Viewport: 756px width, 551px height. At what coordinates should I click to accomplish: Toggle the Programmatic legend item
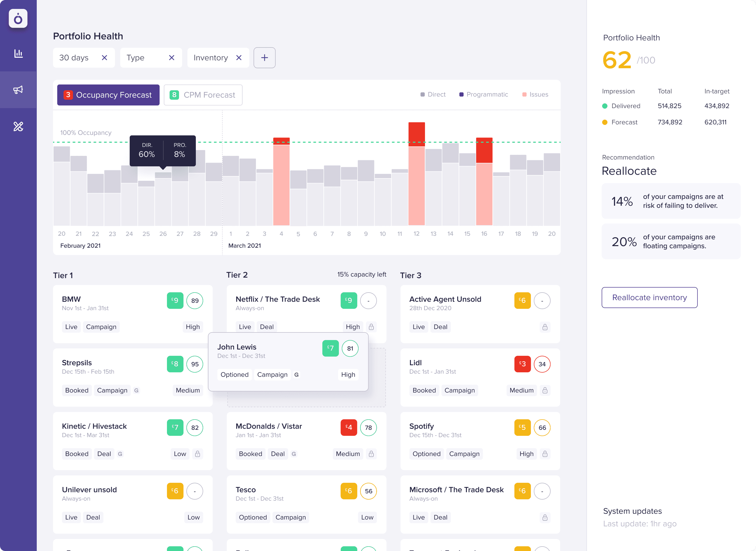(484, 94)
